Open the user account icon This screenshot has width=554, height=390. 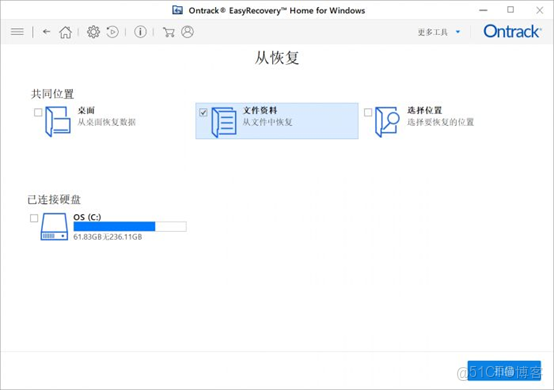(x=187, y=32)
